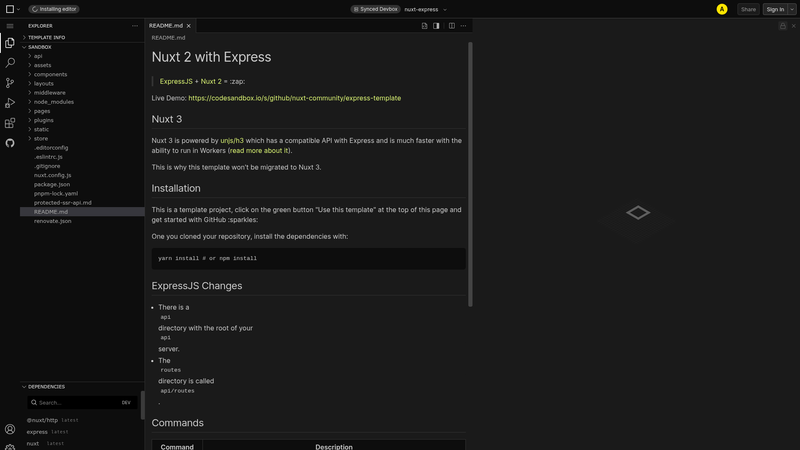Open the Search magnifier in activity bar
The width and height of the screenshot is (800, 450).
point(10,63)
